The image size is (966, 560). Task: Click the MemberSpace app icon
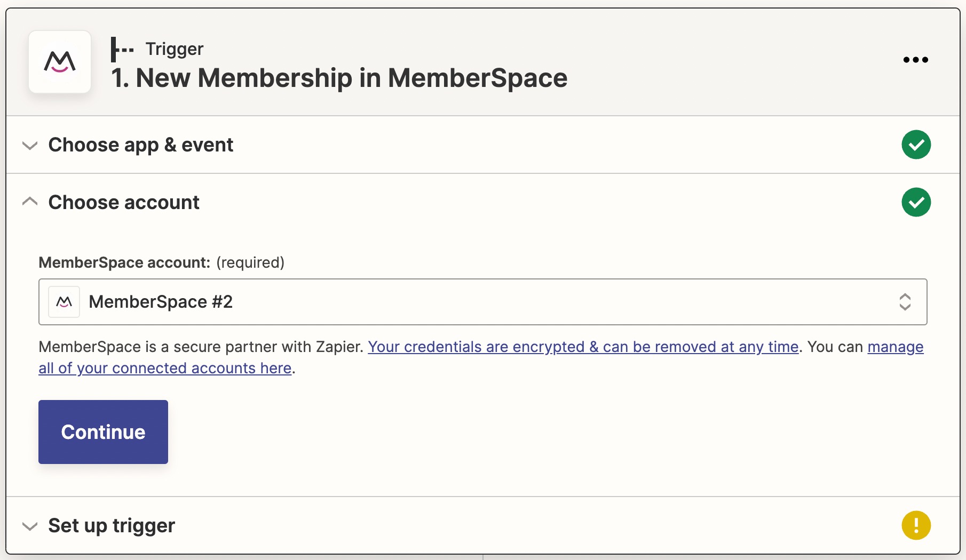pos(60,62)
